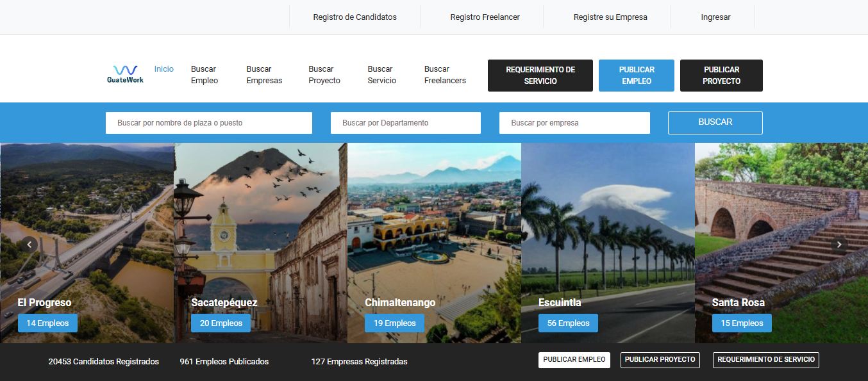Viewport: 868px width, 381px height.
Task: Select Buscar Proyecto in navigation
Action: pyautogui.click(x=324, y=75)
